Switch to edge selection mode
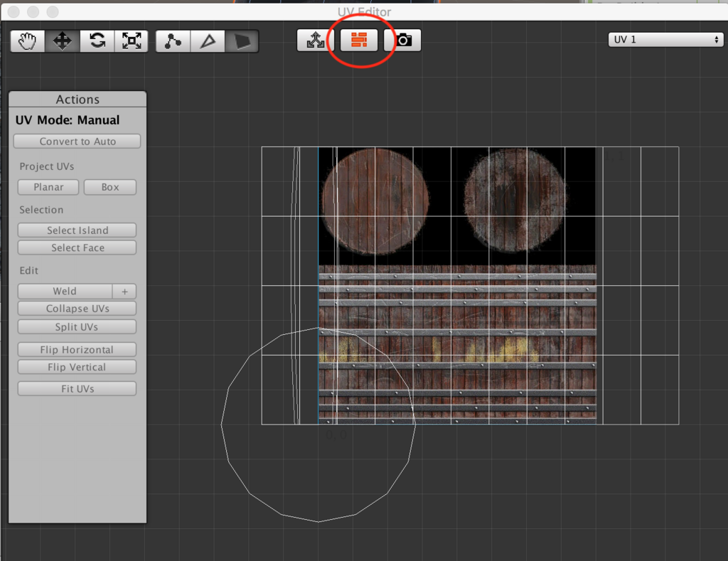728x561 pixels. (208, 41)
